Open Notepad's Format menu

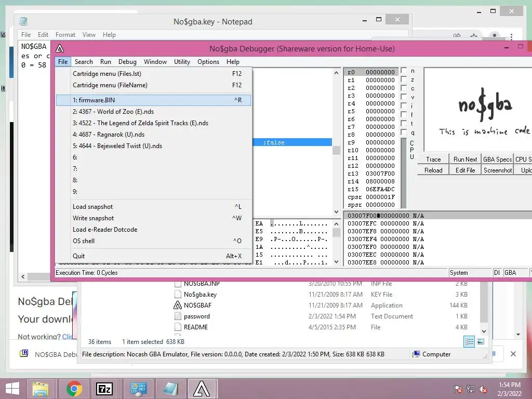[65, 35]
